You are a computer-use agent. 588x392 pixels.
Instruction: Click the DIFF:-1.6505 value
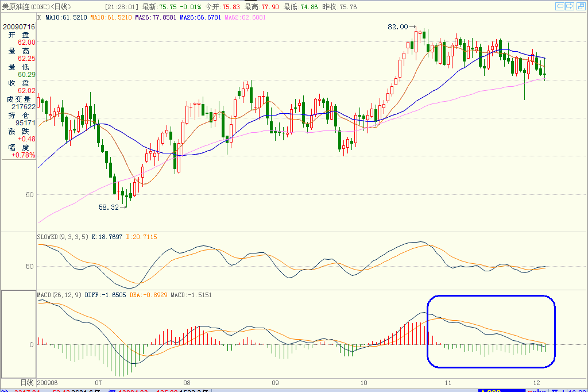(106, 295)
